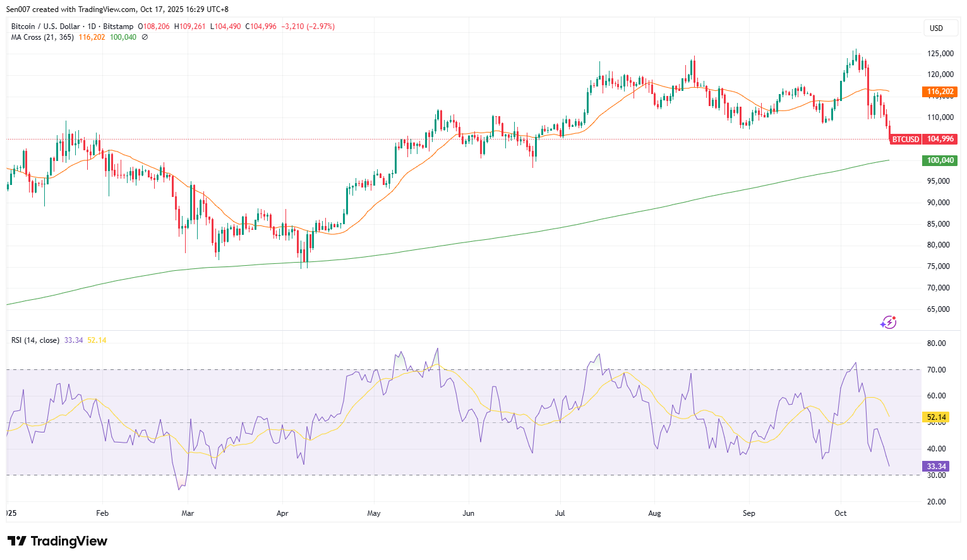
Task: Click the 'May' label on time axis
Action: pos(374,513)
